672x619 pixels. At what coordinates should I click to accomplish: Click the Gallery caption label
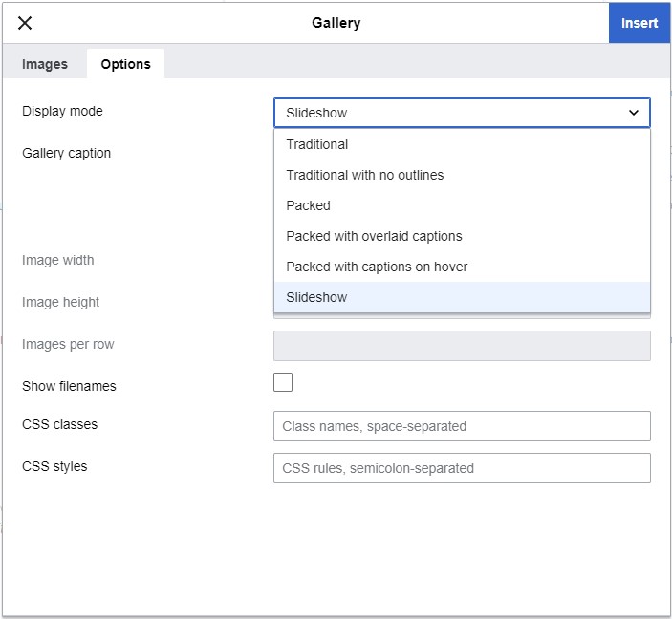66,153
